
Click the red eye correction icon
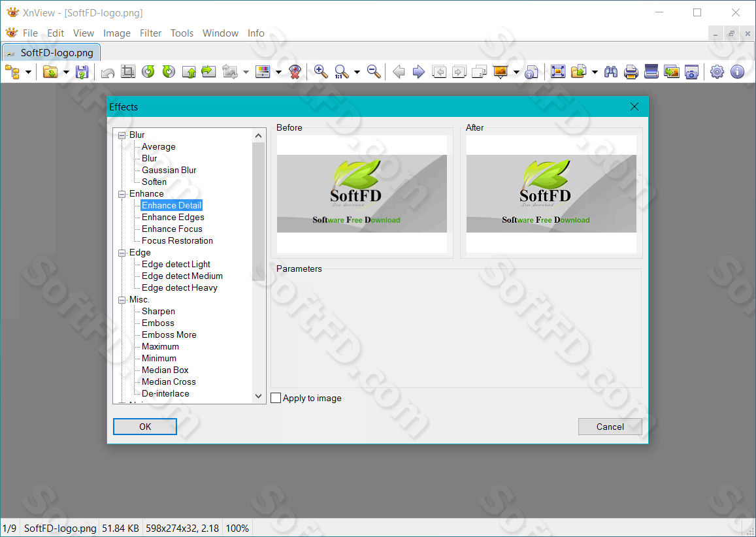pyautogui.click(x=295, y=73)
